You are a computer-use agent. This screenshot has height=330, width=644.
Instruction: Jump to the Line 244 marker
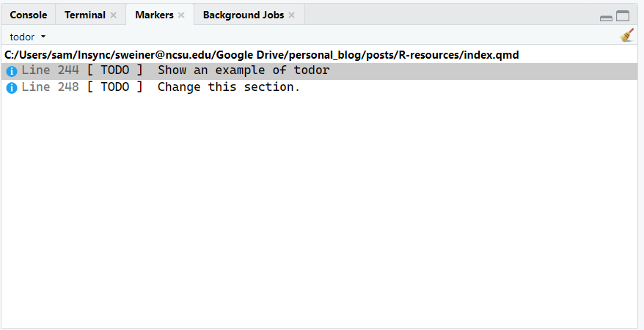(x=50, y=71)
